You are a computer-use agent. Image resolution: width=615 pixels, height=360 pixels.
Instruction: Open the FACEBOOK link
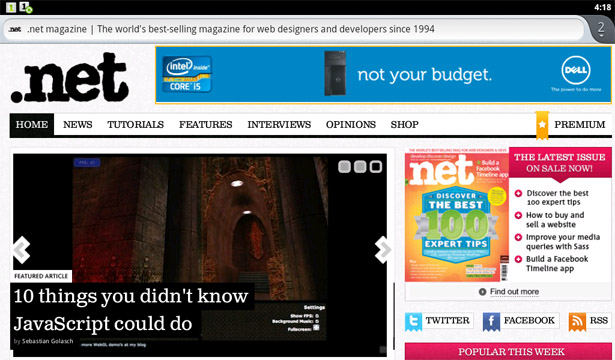click(x=529, y=321)
